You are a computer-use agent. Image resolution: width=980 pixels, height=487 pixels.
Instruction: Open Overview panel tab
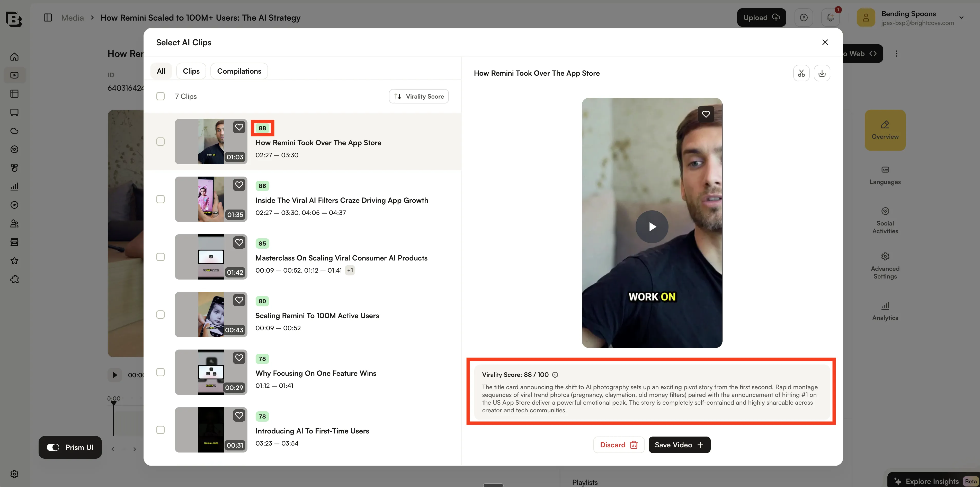coord(885,130)
